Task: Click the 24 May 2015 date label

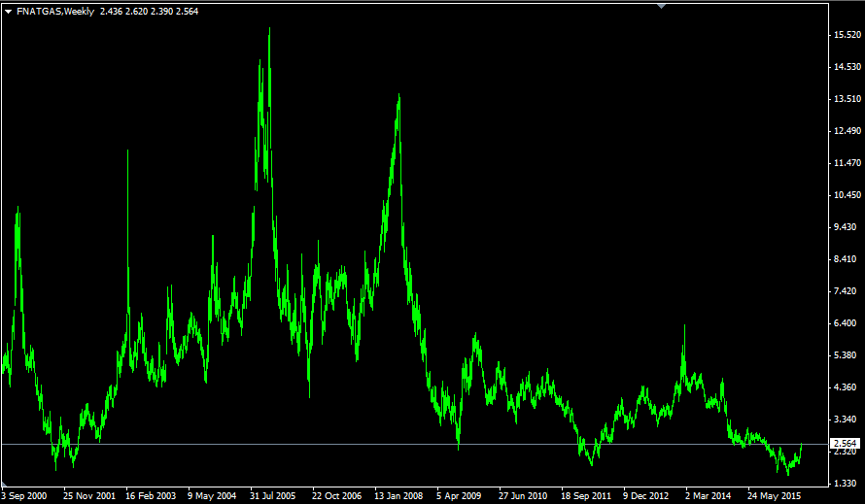Action: point(774,495)
